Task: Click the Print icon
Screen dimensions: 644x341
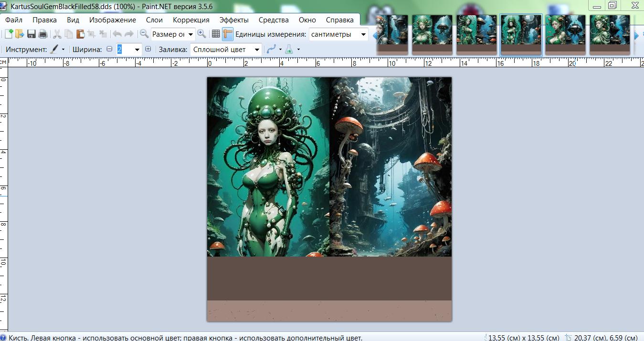Action: pyautogui.click(x=43, y=34)
